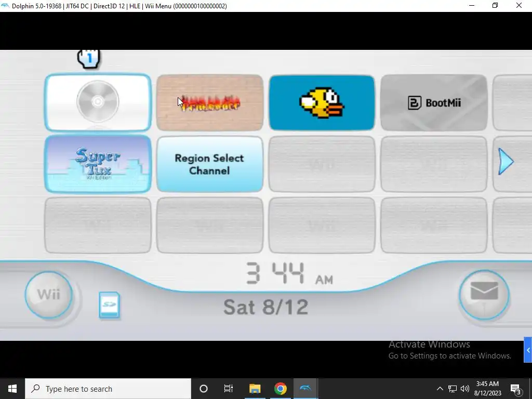532x399 pixels.
Task: Minimize the Dolphin window
Action: 472,5
